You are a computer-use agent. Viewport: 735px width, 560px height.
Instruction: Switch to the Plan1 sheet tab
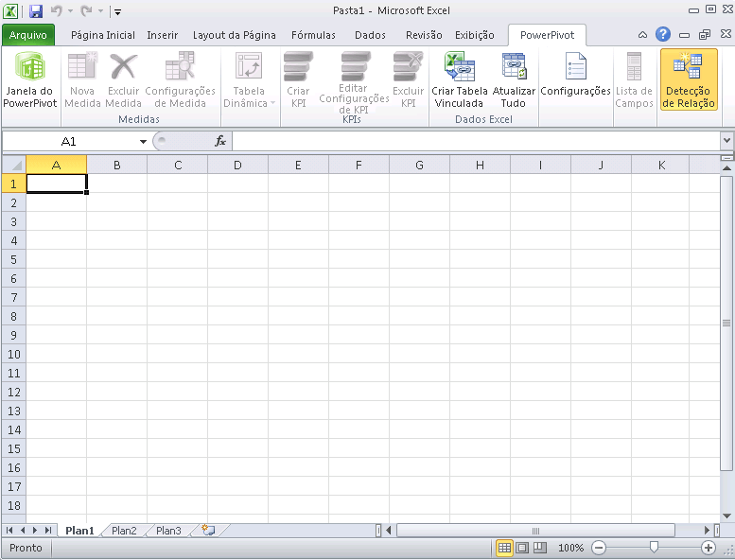79,531
